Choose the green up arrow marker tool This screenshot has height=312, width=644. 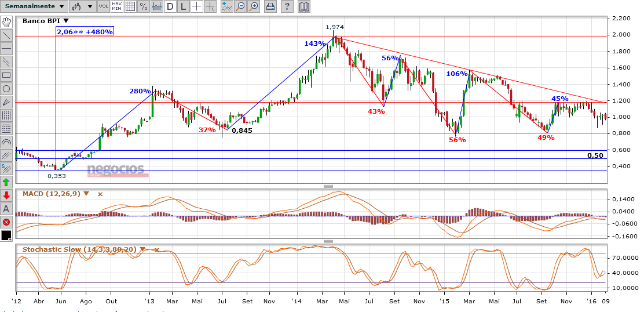point(6,182)
